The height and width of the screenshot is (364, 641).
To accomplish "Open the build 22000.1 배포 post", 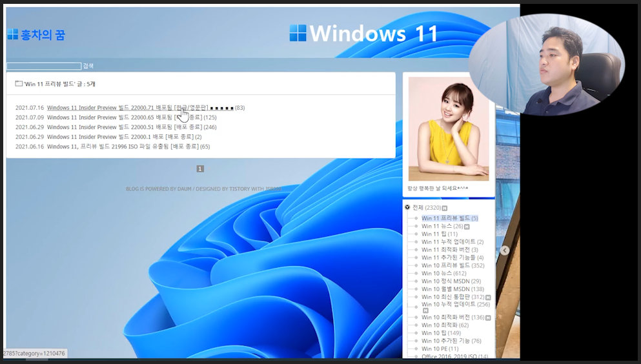I will click(x=120, y=137).
